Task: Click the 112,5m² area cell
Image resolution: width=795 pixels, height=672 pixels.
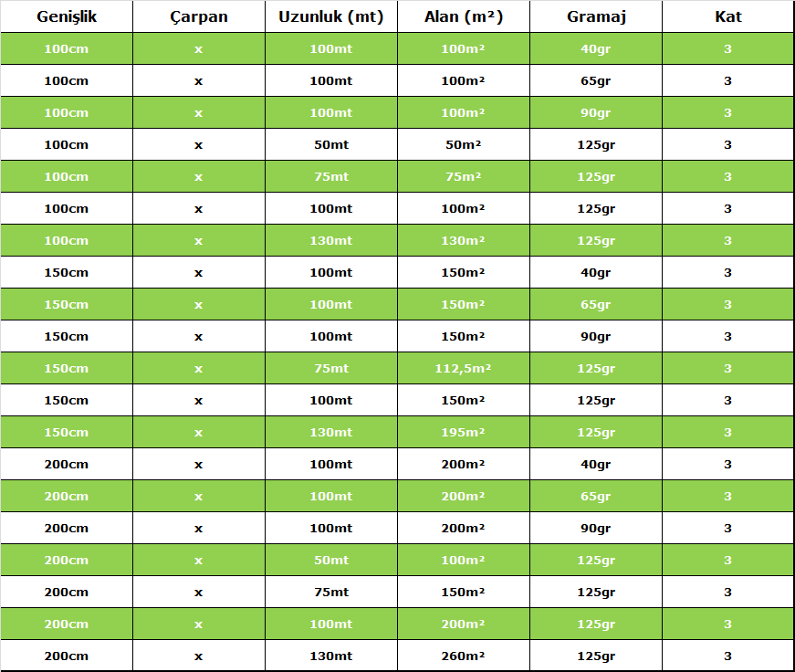Action: (x=463, y=368)
